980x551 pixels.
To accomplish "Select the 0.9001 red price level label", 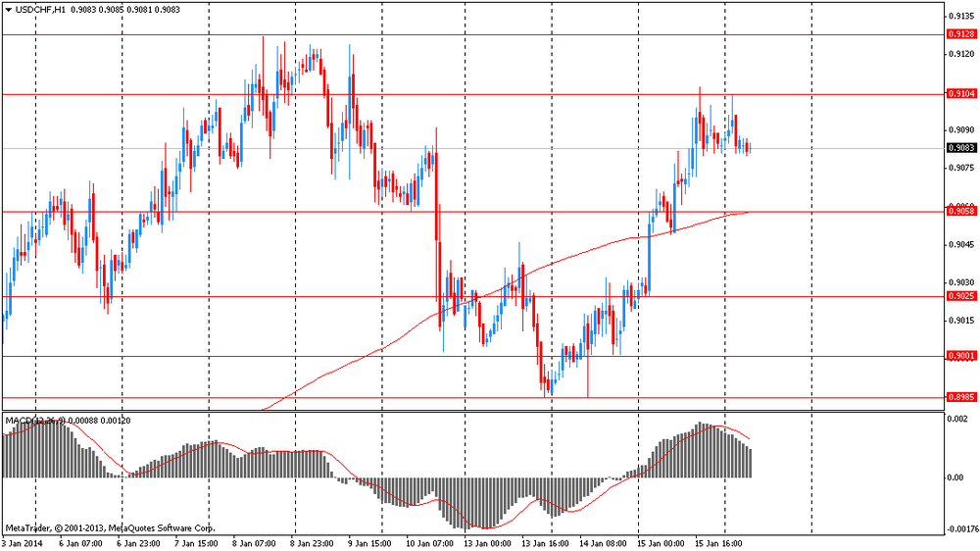I will 960,356.
